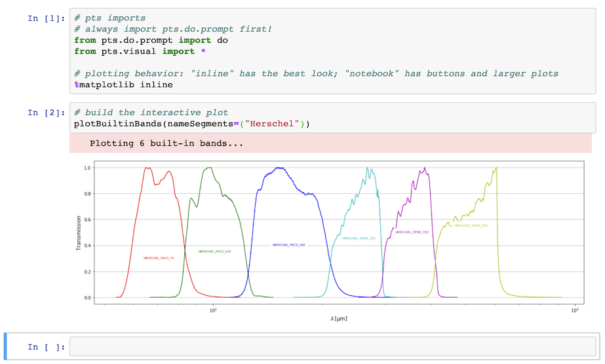Click the "from pts.do.prompt import do" line
This screenshot has width=605, height=364.
[151, 41]
